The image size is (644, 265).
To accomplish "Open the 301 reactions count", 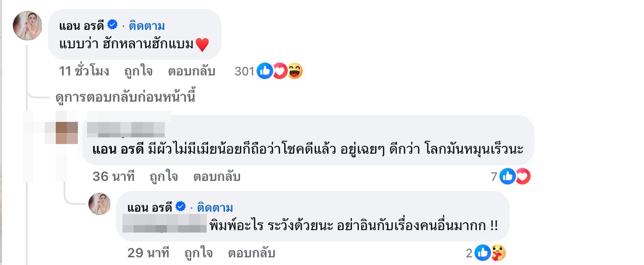I will pos(245,72).
